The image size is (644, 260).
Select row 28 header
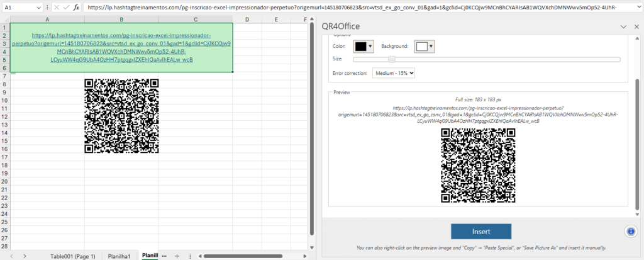[x=5, y=246]
